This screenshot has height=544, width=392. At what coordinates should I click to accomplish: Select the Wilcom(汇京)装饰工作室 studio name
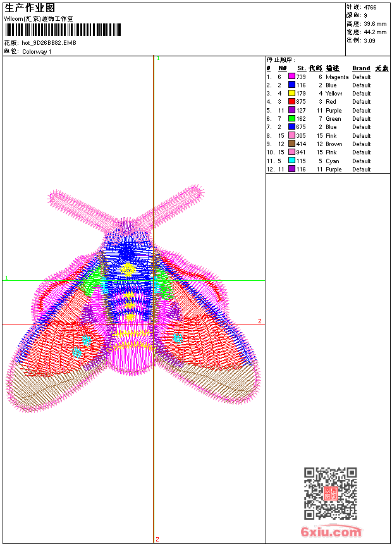[39, 19]
